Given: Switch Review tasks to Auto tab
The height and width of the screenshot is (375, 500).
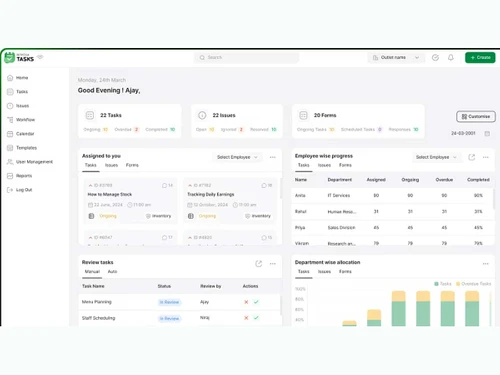Looking at the screenshot, I should point(112,271).
